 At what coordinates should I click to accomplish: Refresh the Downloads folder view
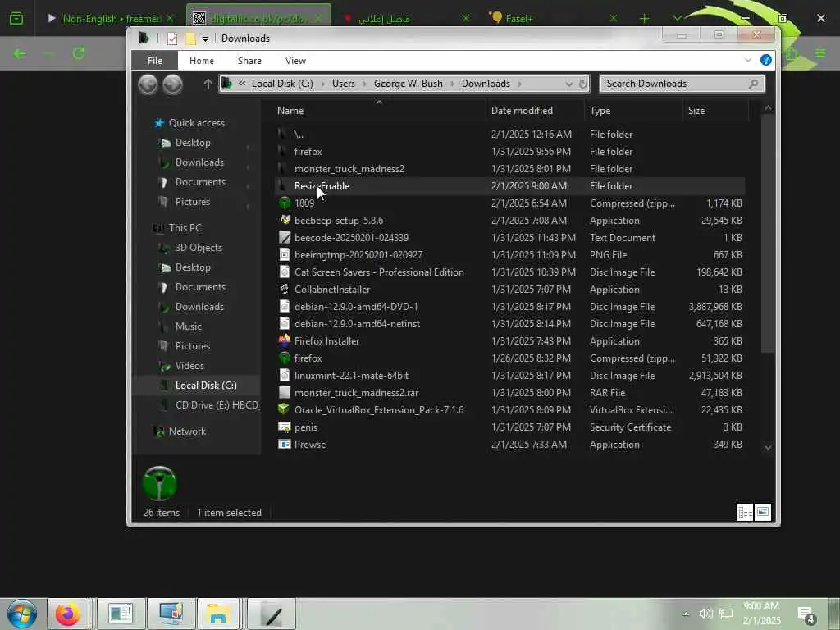click(x=583, y=84)
